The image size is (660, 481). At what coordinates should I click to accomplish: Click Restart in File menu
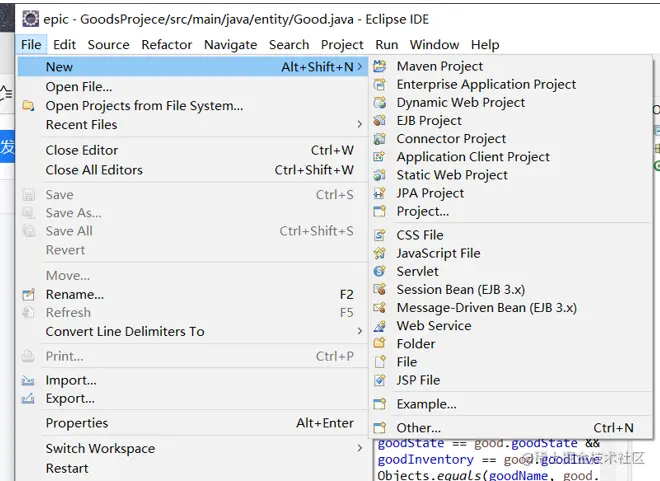[x=67, y=468]
